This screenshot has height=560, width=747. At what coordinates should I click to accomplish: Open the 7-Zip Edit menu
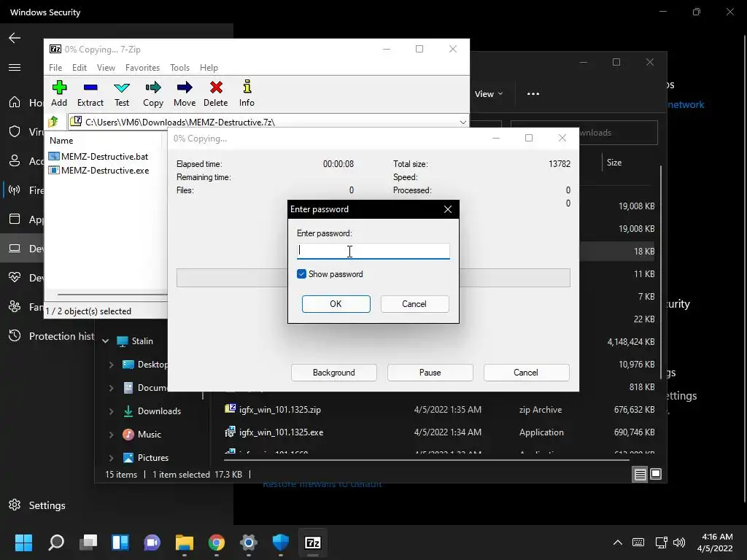click(79, 68)
